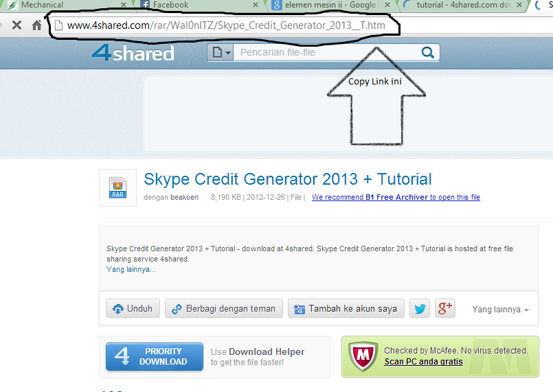
Task: Click the 8,190 KB file size text
Action: pyautogui.click(x=226, y=197)
